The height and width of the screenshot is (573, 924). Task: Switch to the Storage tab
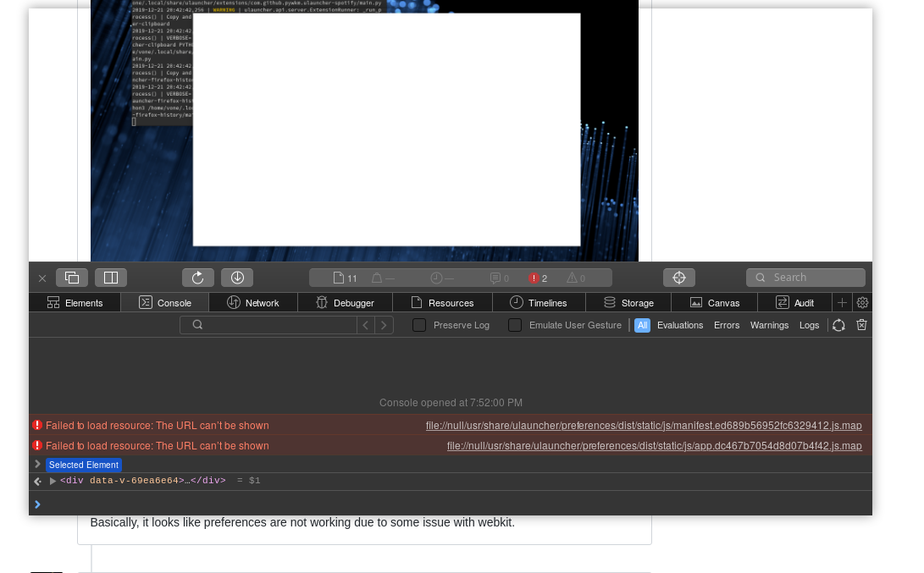point(628,302)
